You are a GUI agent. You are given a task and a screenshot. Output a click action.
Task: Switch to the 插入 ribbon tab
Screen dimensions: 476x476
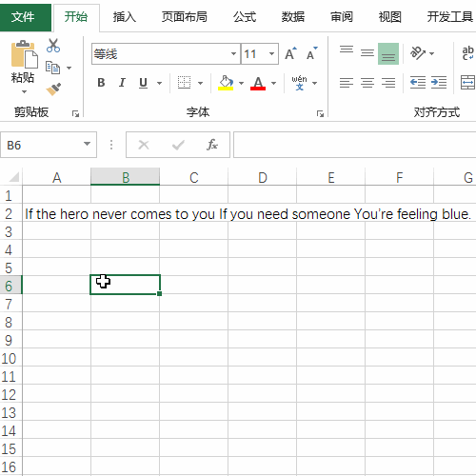124,17
